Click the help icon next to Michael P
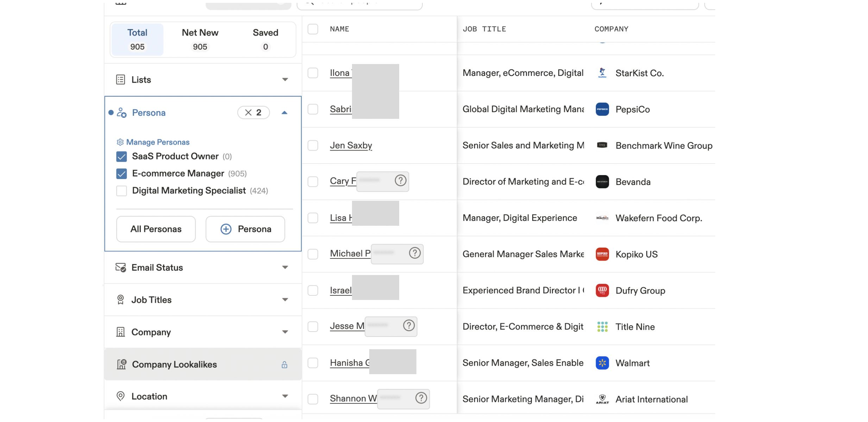Viewport: 868px width, 422px height. point(415,253)
